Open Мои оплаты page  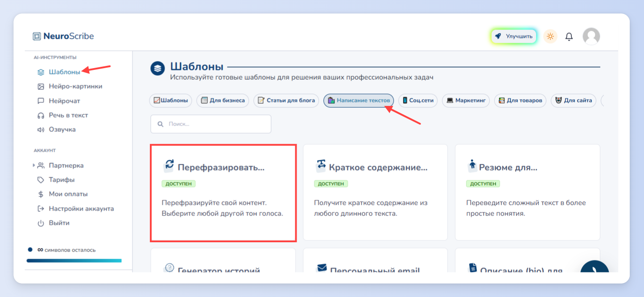tap(68, 194)
